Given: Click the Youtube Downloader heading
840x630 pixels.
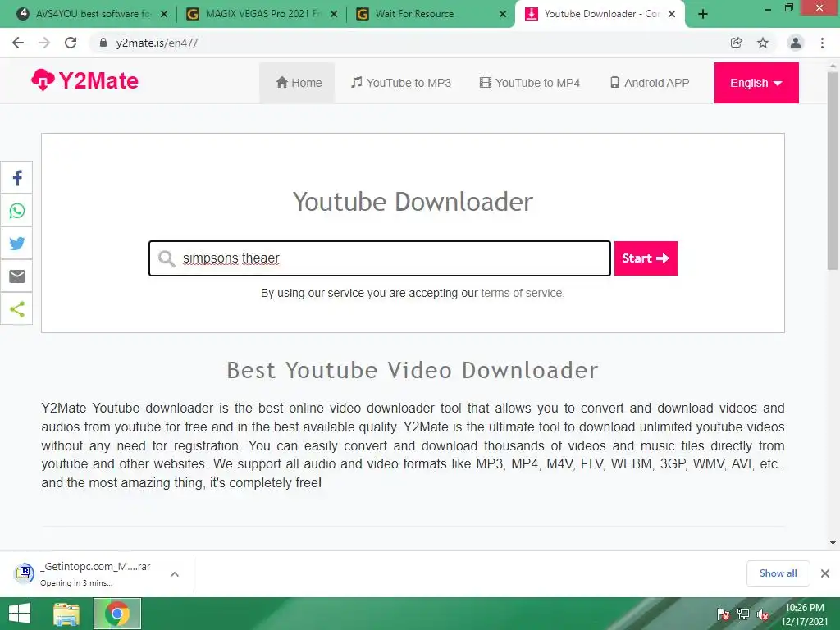Looking at the screenshot, I should point(413,202).
